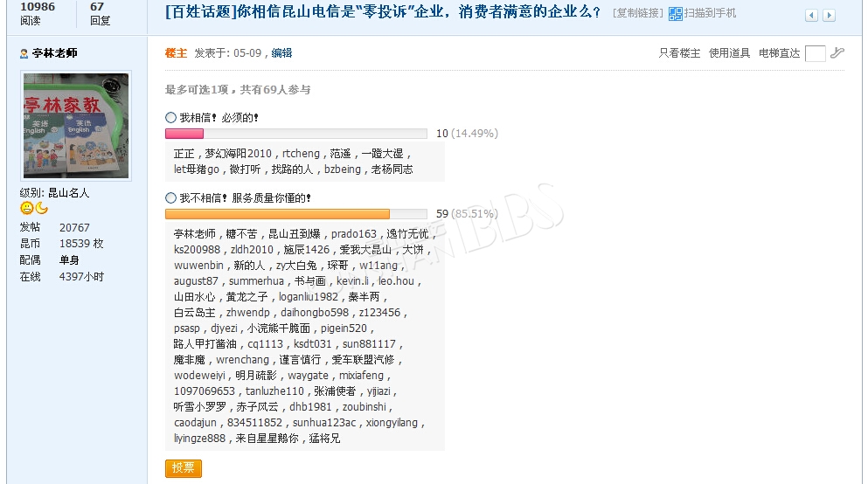The width and height of the screenshot is (868, 484).
Task: Open the author avatar thumbnail 亭林家教
Action: [x=76, y=126]
